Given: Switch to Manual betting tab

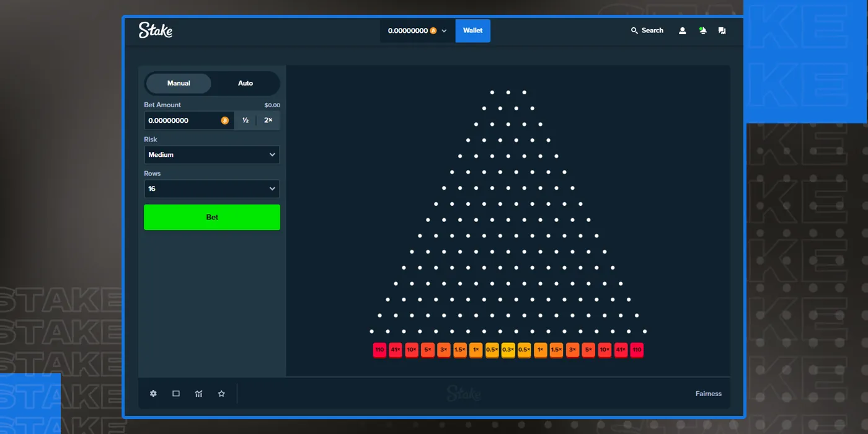Looking at the screenshot, I should point(179,83).
